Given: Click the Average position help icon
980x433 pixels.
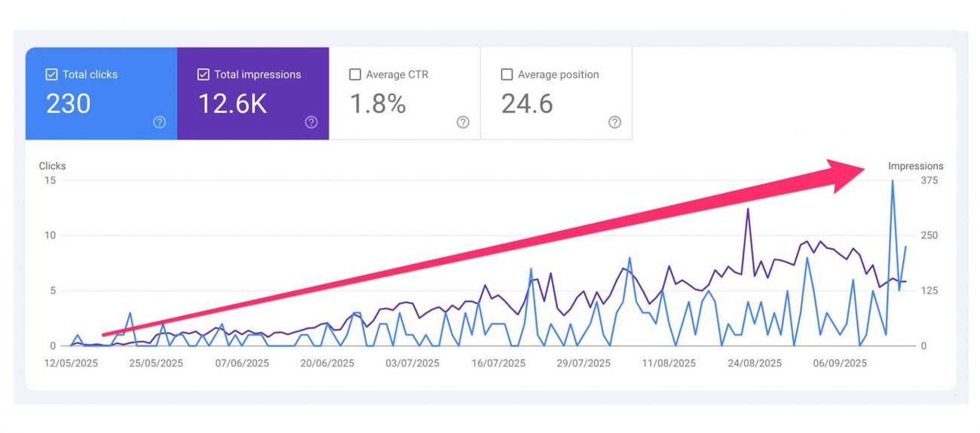Looking at the screenshot, I should click(614, 122).
